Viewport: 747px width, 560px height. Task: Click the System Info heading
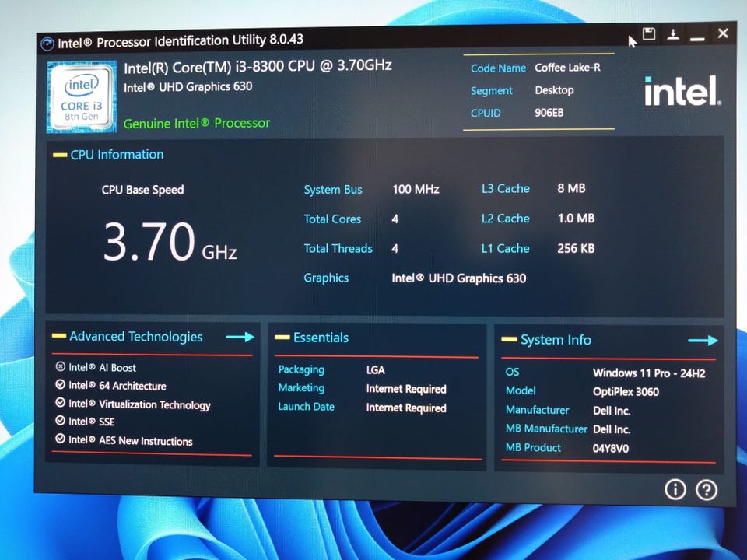click(556, 340)
